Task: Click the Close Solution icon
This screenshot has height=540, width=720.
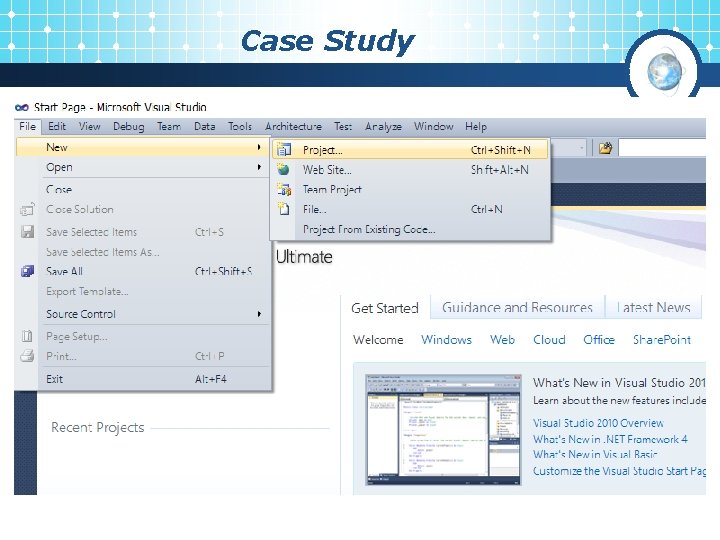Action: 27,209
